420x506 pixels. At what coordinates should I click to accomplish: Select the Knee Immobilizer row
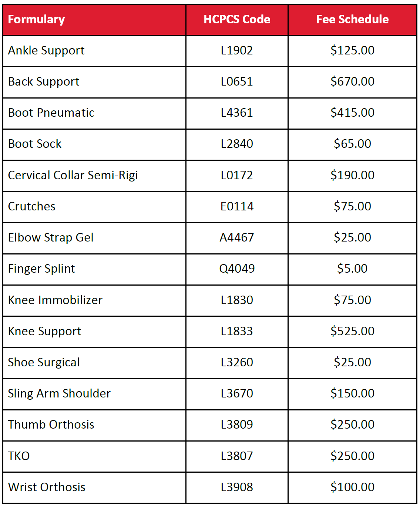tap(210, 300)
